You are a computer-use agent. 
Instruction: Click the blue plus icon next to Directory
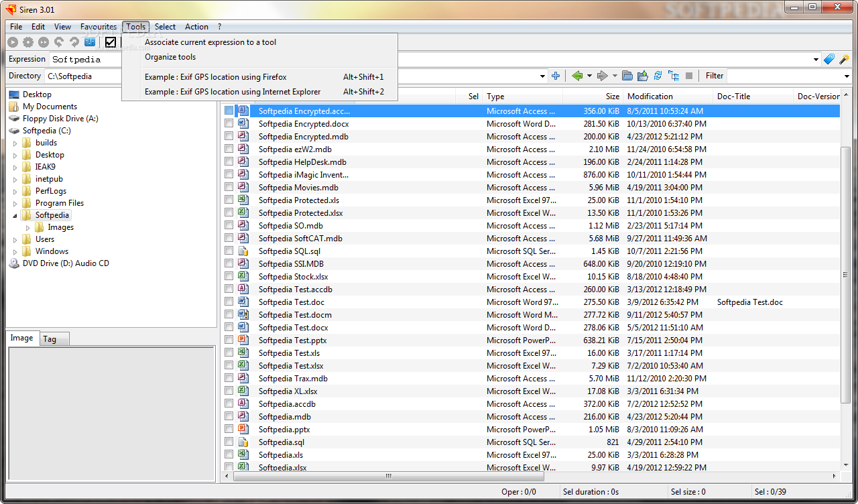(556, 76)
